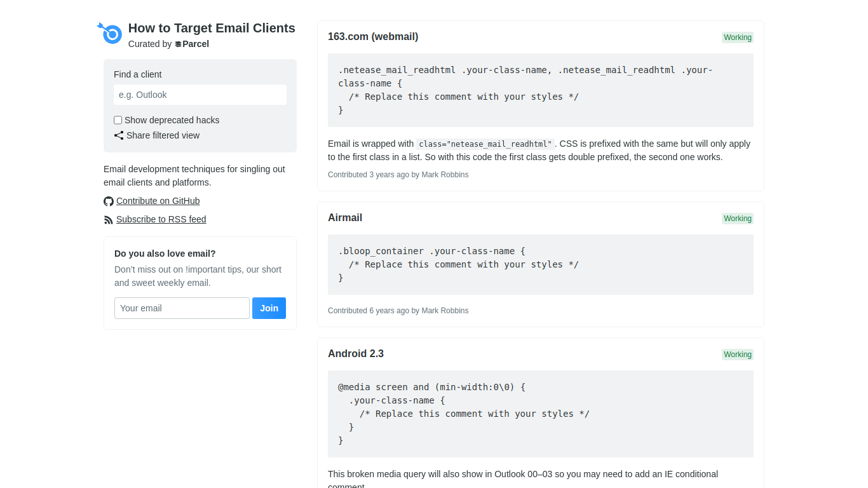Viewport: 868px width, 488px height.
Task: Click the Airmail heading
Action: pos(345,218)
